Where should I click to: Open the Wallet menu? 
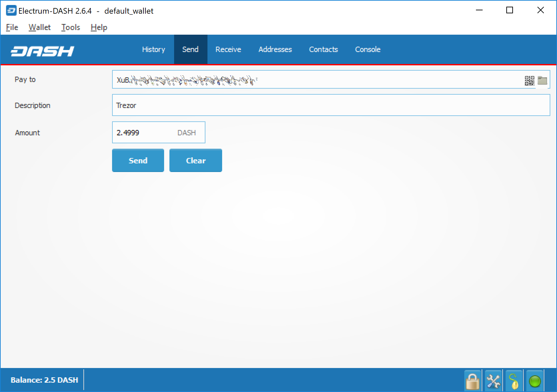pos(39,27)
